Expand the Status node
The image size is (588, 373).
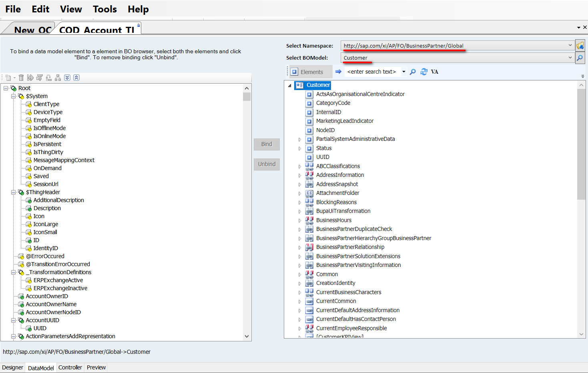click(299, 148)
